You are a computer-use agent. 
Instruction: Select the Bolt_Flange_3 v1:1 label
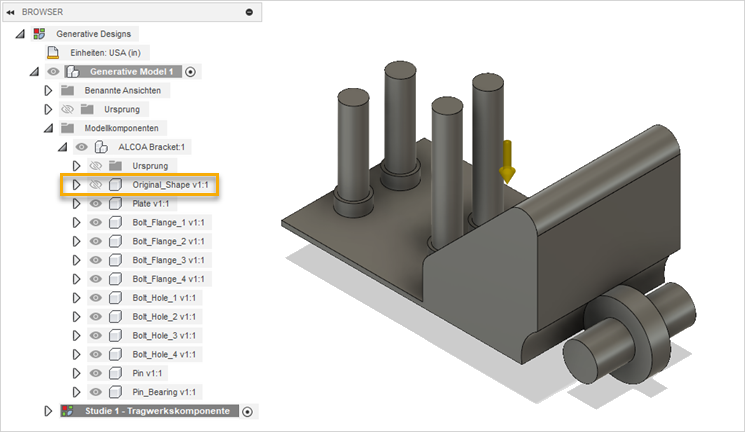point(168,260)
